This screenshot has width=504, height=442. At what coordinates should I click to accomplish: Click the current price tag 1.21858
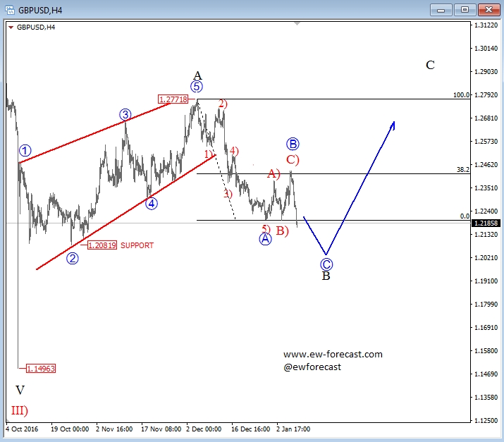(486, 223)
